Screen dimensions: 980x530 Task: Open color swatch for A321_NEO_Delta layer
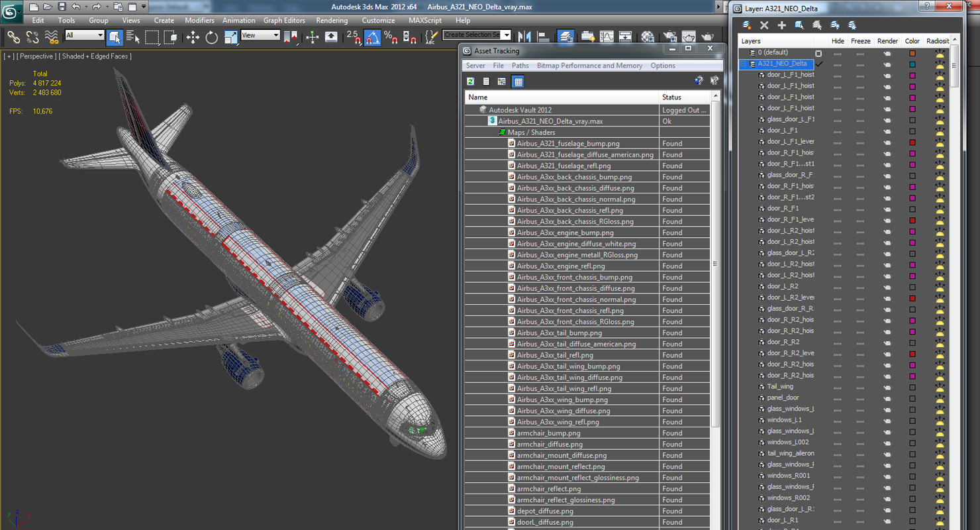912,64
